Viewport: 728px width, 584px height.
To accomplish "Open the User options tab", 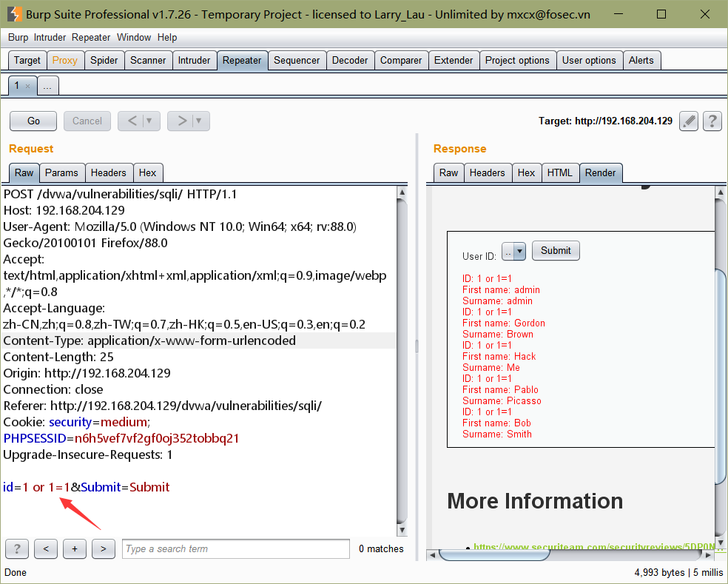I will coord(589,61).
